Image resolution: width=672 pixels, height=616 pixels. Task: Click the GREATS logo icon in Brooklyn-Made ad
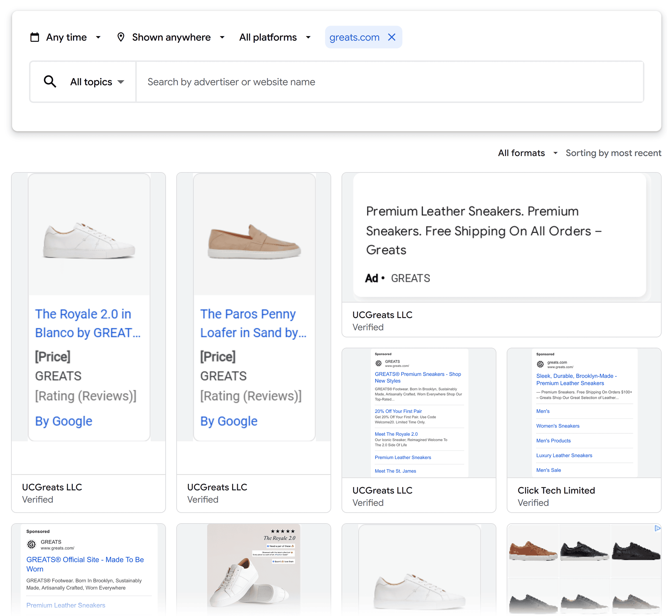540,364
